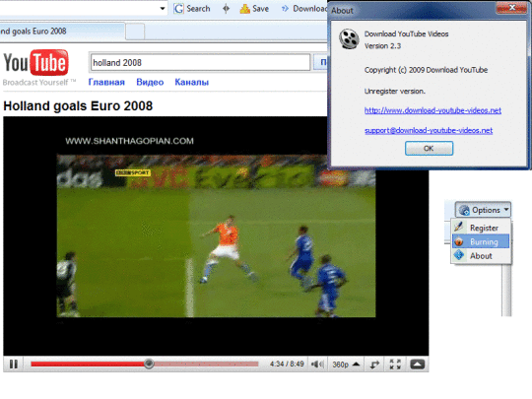Close the About dialog
Viewport: 532px width, 399px height.
pyautogui.click(x=512, y=8)
